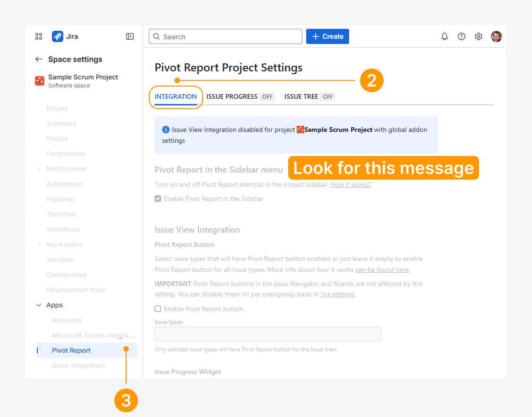
Task: Collapse the sidebar using the panel icon
Action: pyautogui.click(x=130, y=36)
